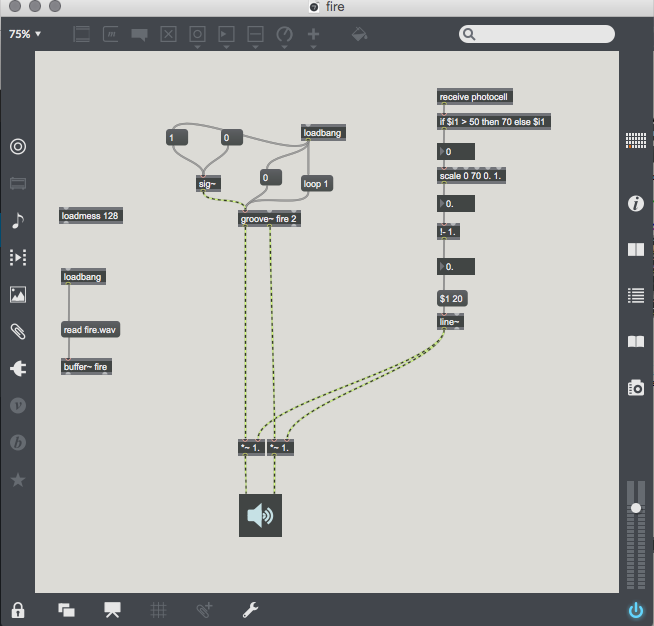
Task: Click the ezdac~ speaker button
Action: point(260,515)
